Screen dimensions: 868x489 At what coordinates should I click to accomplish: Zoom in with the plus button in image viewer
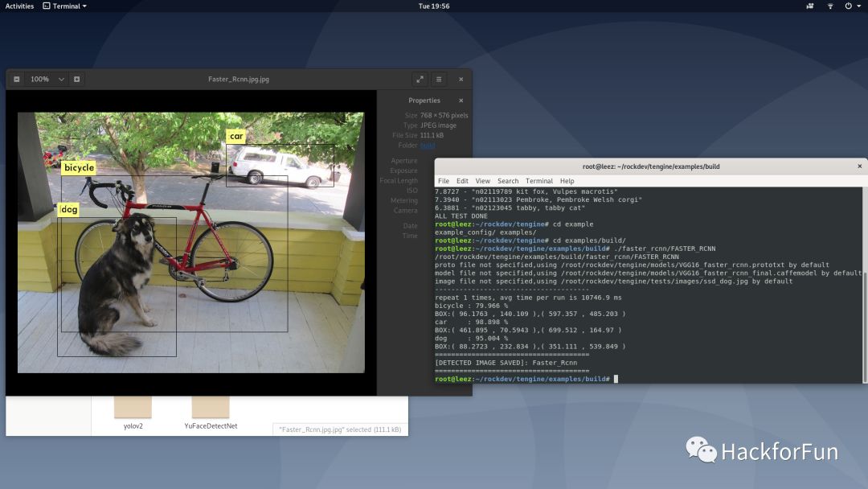(x=77, y=79)
